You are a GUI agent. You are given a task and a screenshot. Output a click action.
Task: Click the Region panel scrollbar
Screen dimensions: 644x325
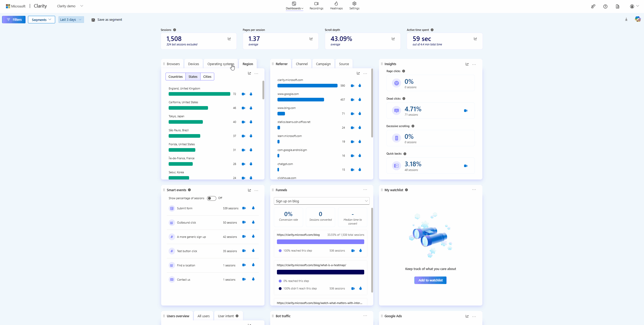(263, 90)
